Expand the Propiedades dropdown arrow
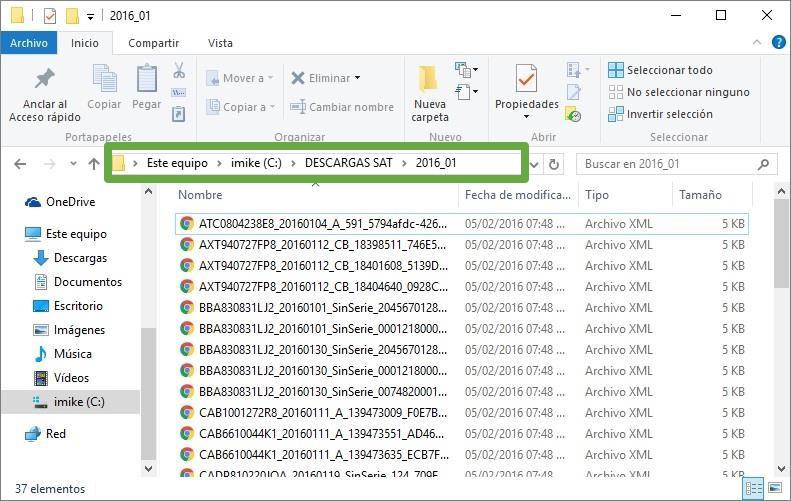The height and width of the screenshot is (501, 791). pyautogui.click(x=527, y=117)
